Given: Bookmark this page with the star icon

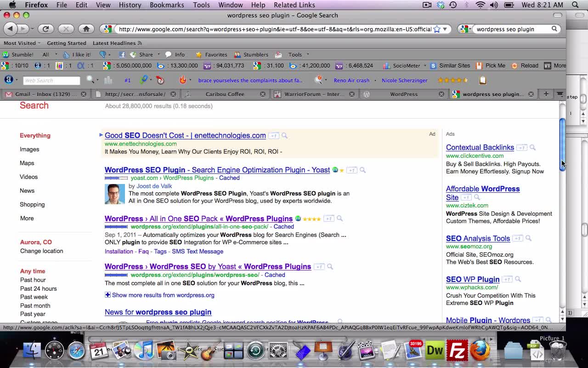Looking at the screenshot, I should [437, 29].
